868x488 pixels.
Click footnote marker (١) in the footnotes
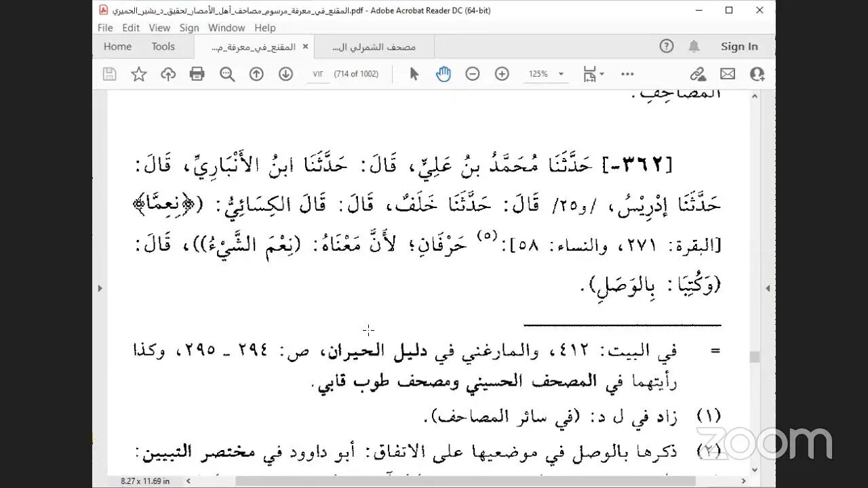click(x=709, y=416)
